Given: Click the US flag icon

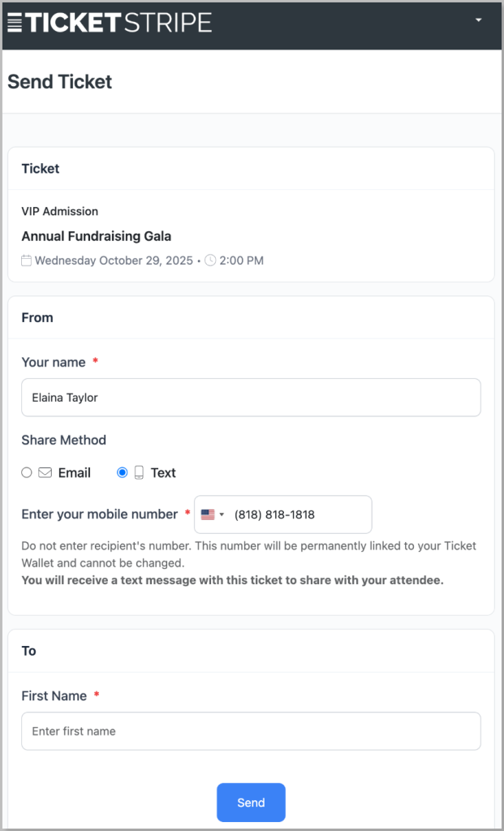Looking at the screenshot, I should tap(208, 515).
